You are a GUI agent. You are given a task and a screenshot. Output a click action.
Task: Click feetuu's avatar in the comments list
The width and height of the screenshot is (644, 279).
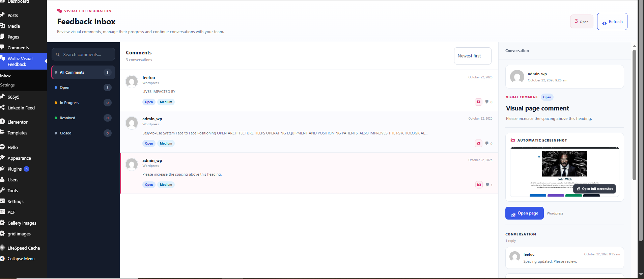point(132,81)
